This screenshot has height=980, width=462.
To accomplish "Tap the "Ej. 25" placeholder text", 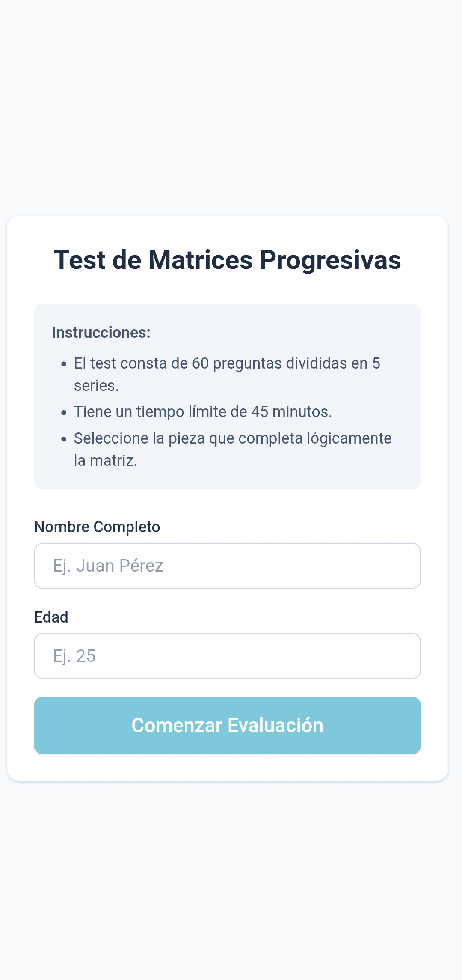I will click(x=74, y=656).
